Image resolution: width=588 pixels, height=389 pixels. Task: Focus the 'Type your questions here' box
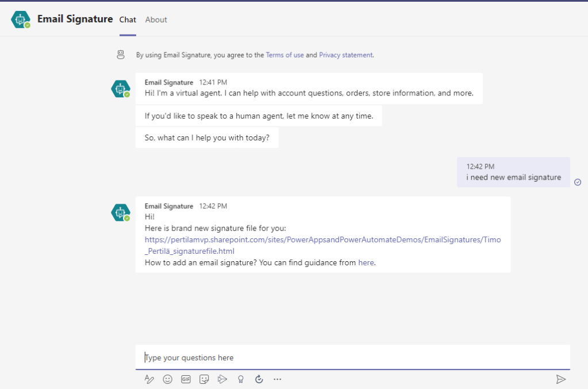(x=352, y=357)
